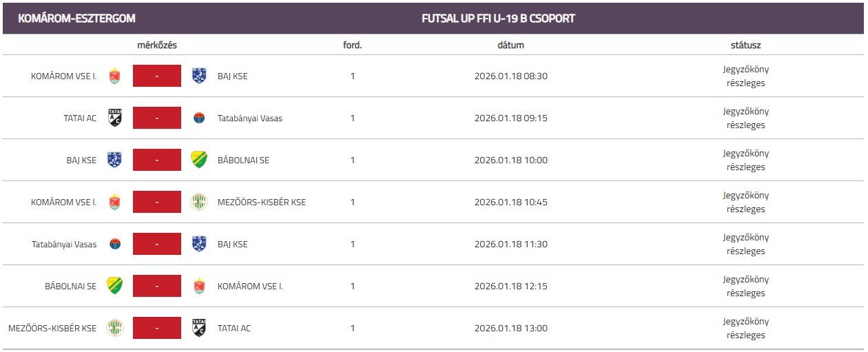Click Komárom VSE I. crest in 08:30 match
The width and height of the screenshot is (868, 352).
pyautogui.click(x=115, y=76)
